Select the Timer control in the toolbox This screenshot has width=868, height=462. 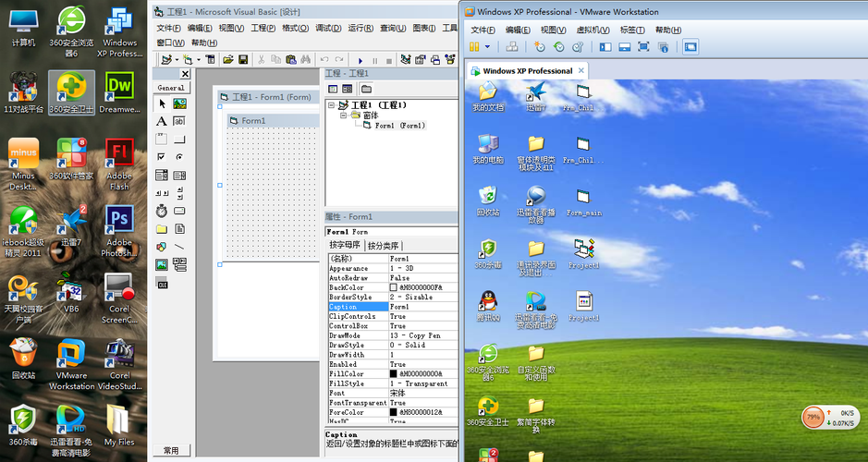pyautogui.click(x=162, y=211)
